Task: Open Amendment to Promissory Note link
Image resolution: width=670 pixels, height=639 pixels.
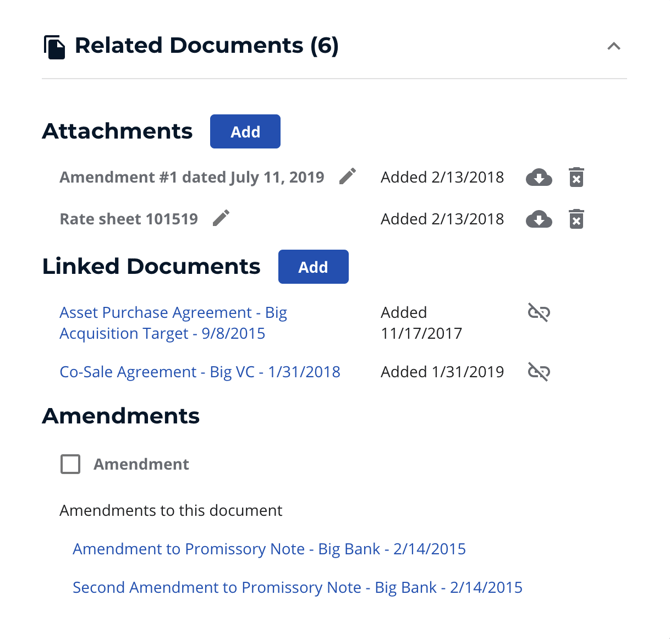Action: 269,549
